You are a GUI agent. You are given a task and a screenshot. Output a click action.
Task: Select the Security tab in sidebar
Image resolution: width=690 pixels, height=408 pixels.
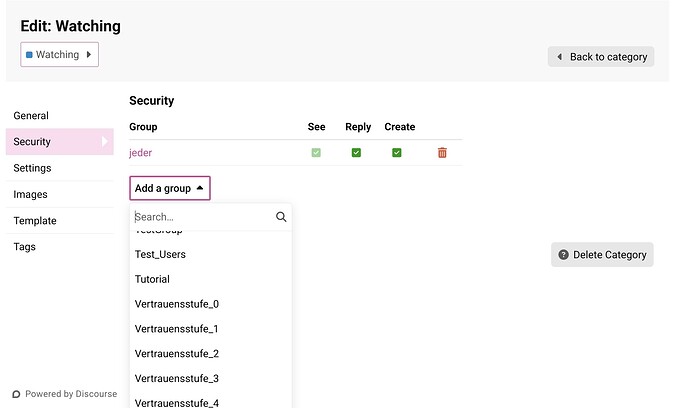point(59,142)
